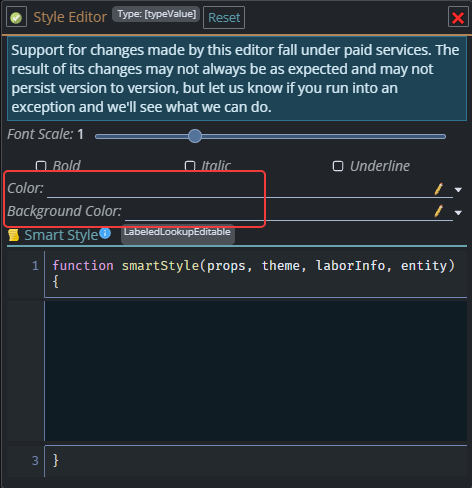Image resolution: width=472 pixels, height=488 pixels.
Task: Enable the Bold checkbox
Action: pyautogui.click(x=41, y=166)
